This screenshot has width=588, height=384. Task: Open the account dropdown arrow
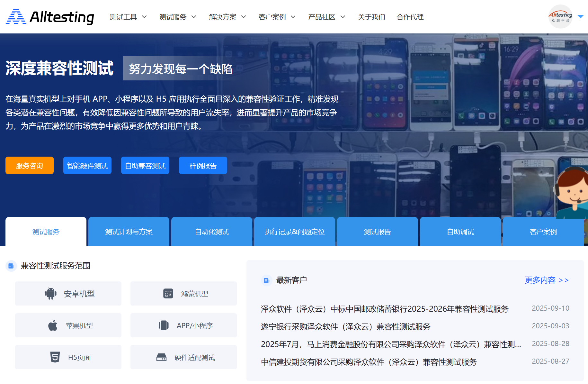click(580, 17)
